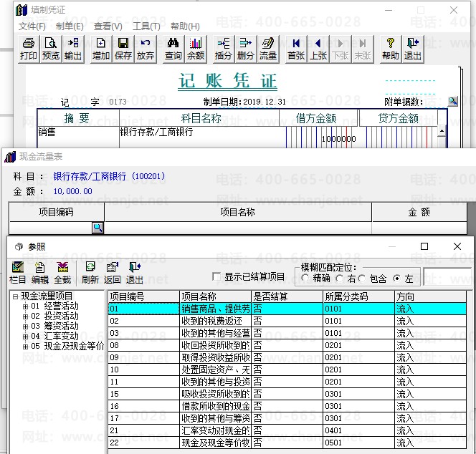This screenshot has height=454, width=476.
Task: Click the 所属分类码 column header
Action: pos(358,296)
